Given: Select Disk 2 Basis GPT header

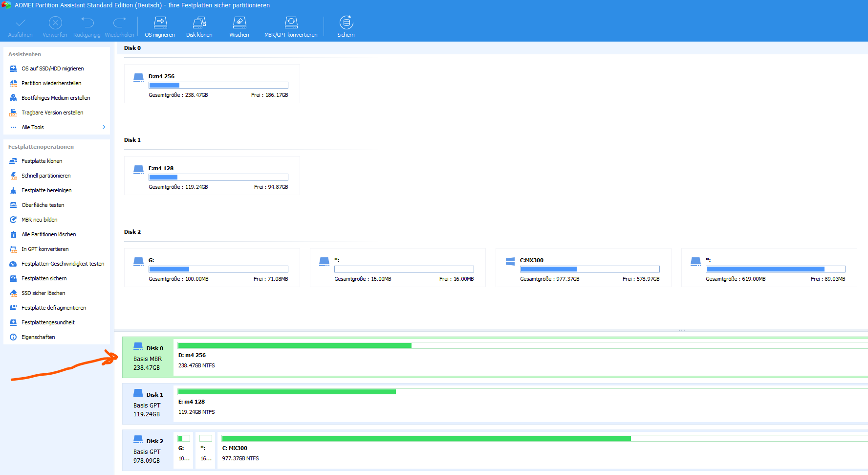Looking at the screenshot, I should (148, 451).
